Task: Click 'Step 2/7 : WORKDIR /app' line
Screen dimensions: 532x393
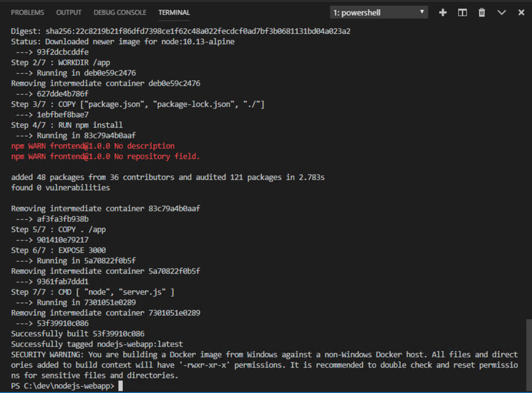Action: (60, 62)
